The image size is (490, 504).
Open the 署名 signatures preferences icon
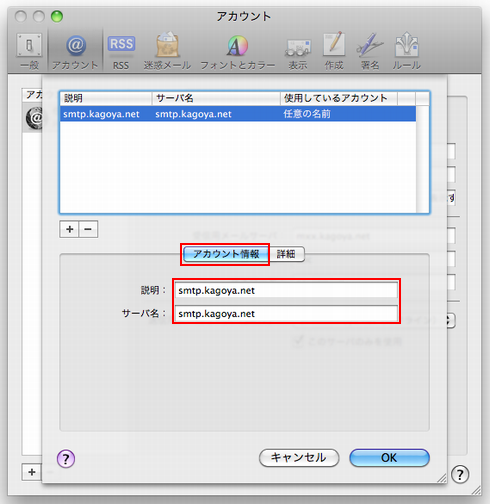370,51
